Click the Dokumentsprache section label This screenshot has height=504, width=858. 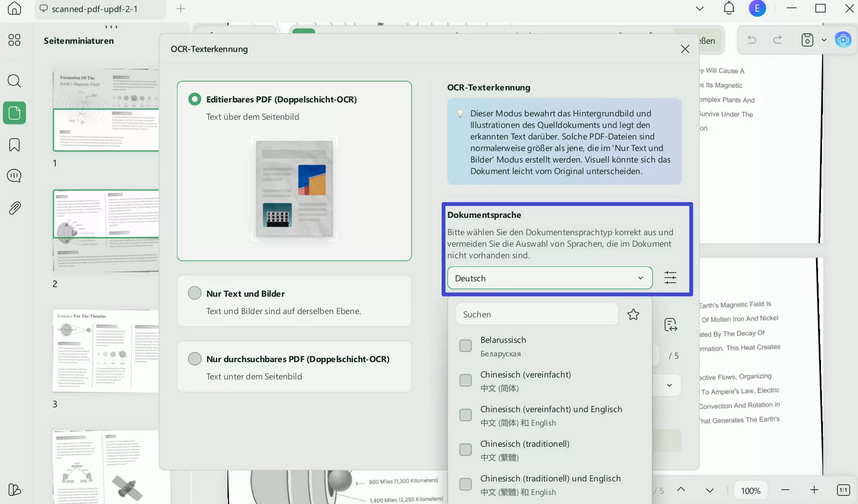pos(484,215)
